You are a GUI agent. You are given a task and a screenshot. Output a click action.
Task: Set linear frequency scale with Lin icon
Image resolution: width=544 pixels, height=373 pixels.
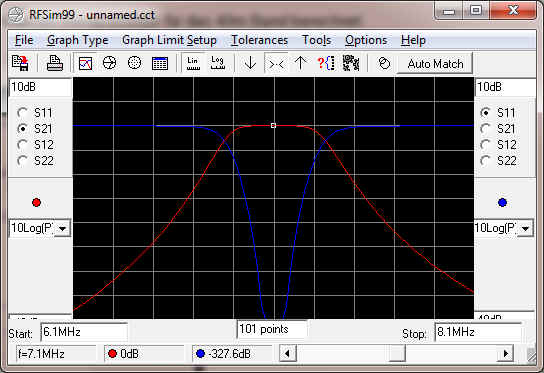(x=193, y=63)
